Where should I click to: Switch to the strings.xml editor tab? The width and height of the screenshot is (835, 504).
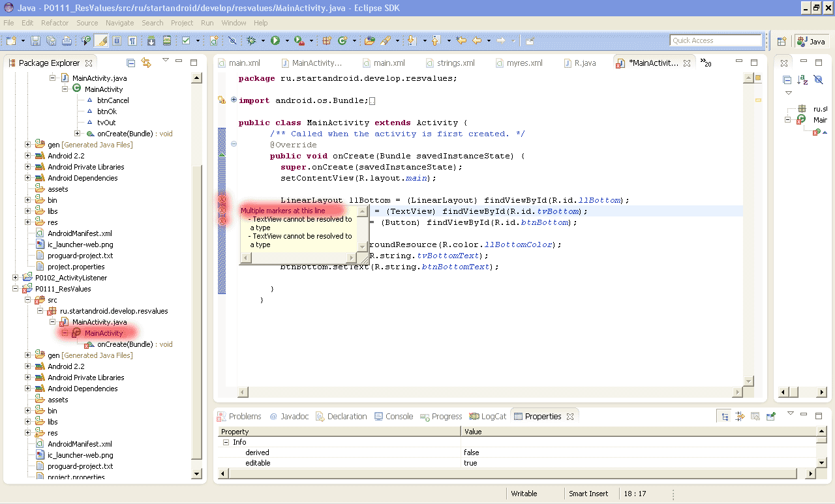tap(450, 63)
